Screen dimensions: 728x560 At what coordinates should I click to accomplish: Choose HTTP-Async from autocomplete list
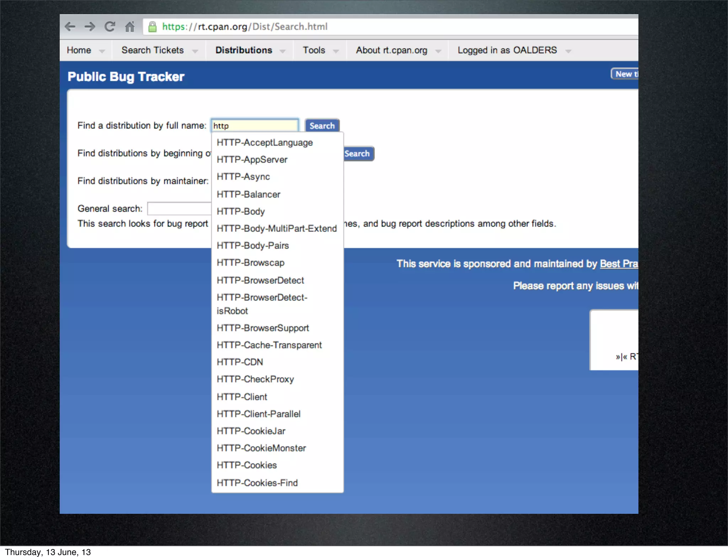tap(243, 177)
